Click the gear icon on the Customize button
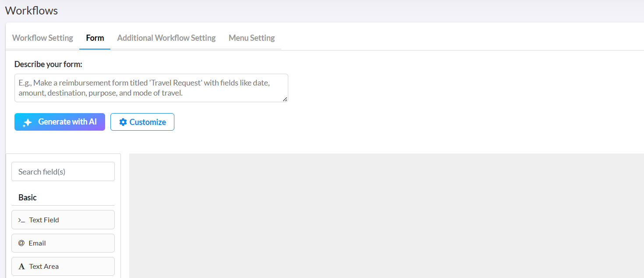This screenshot has width=644, height=278. [x=123, y=122]
